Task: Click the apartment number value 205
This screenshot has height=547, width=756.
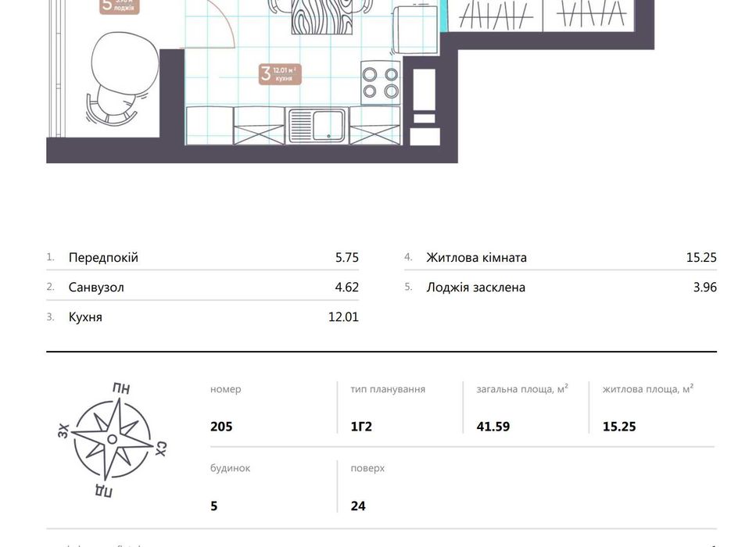Action: tap(221, 427)
